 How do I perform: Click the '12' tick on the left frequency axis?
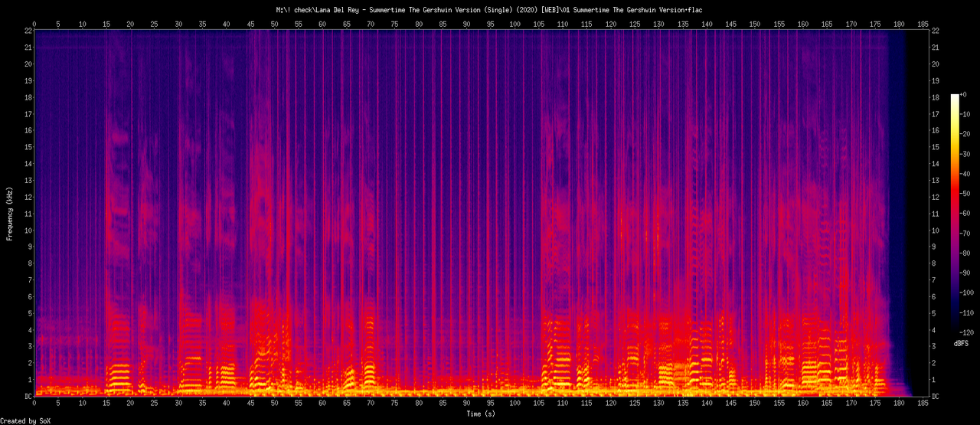point(28,197)
